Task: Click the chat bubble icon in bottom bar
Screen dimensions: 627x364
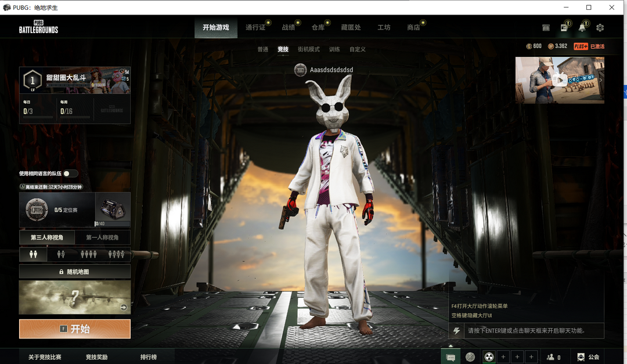Action: (x=451, y=357)
